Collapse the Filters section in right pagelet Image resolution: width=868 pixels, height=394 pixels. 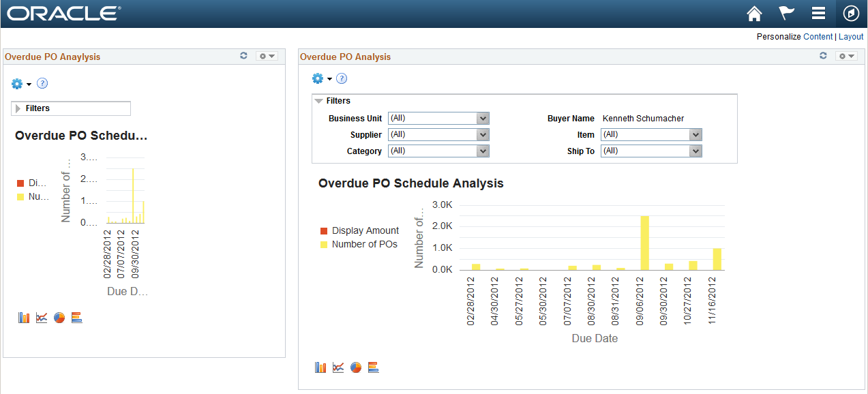click(333, 101)
